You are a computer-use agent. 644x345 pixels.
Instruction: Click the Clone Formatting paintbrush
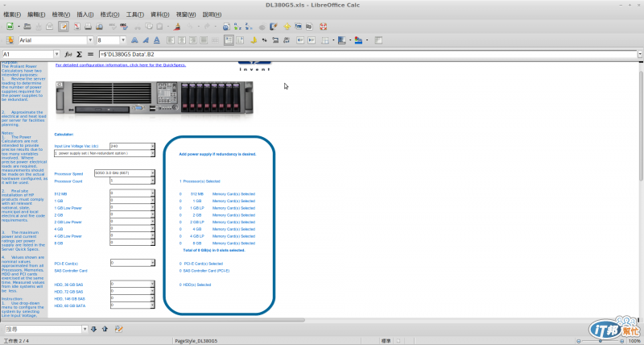click(177, 27)
